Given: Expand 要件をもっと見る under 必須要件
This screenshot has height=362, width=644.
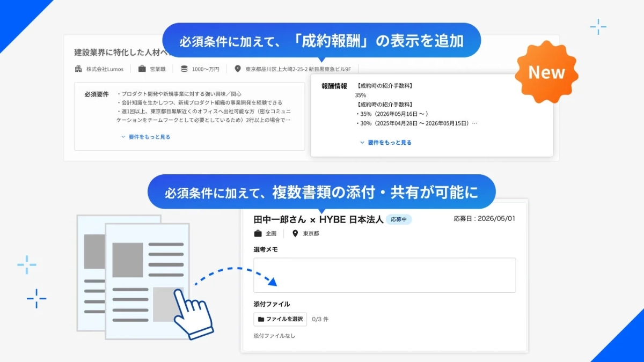Looking at the screenshot, I should point(145,137).
